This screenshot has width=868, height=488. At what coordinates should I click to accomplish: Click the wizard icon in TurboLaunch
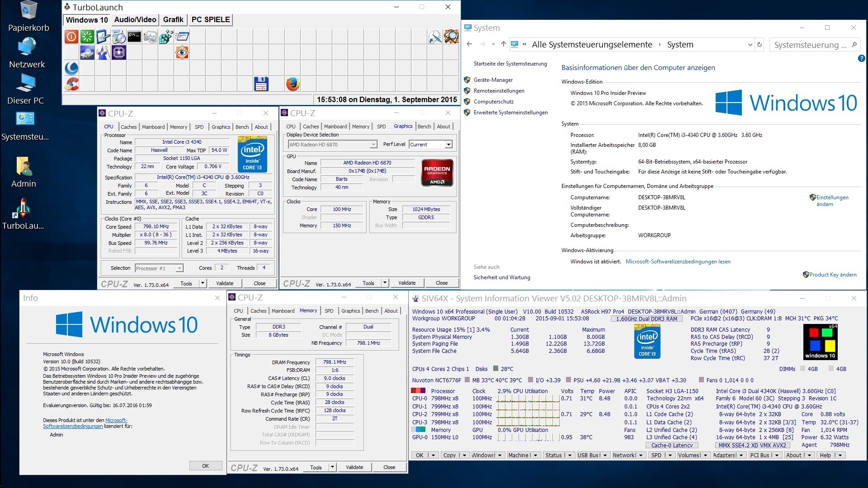click(103, 52)
